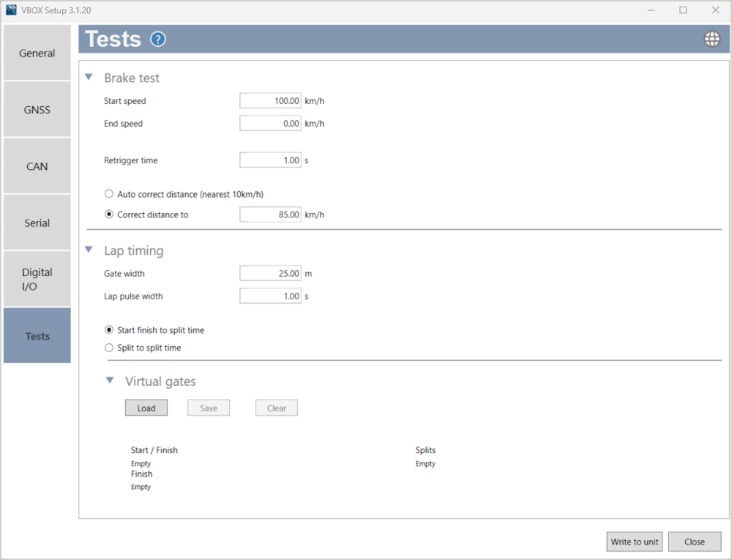This screenshot has height=560, width=732.
Task: Choose Start finish to split time option
Action: coord(109,330)
